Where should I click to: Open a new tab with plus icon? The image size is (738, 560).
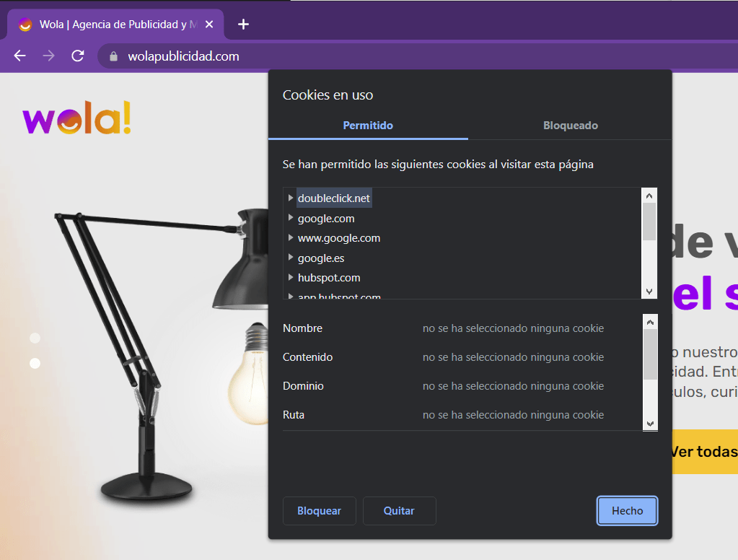tap(243, 25)
